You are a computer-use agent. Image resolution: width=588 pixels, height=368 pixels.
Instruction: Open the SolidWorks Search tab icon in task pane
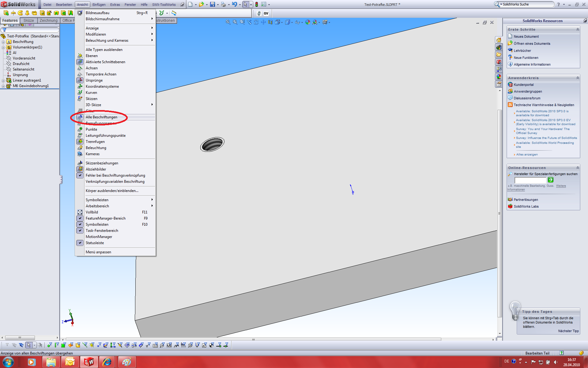pos(499,62)
